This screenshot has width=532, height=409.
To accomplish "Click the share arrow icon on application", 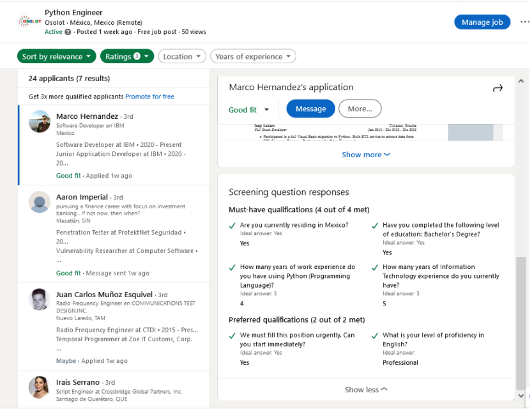I will coord(498,88).
